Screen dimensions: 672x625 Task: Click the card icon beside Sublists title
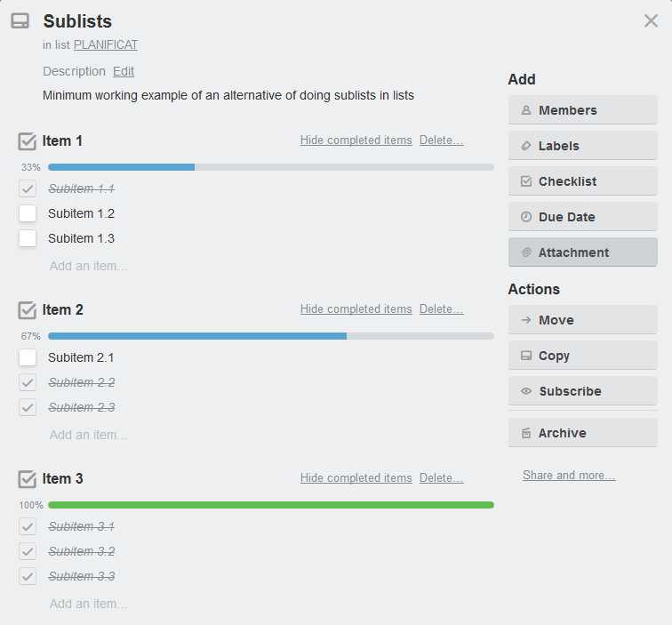pyautogui.click(x=20, y=21)
